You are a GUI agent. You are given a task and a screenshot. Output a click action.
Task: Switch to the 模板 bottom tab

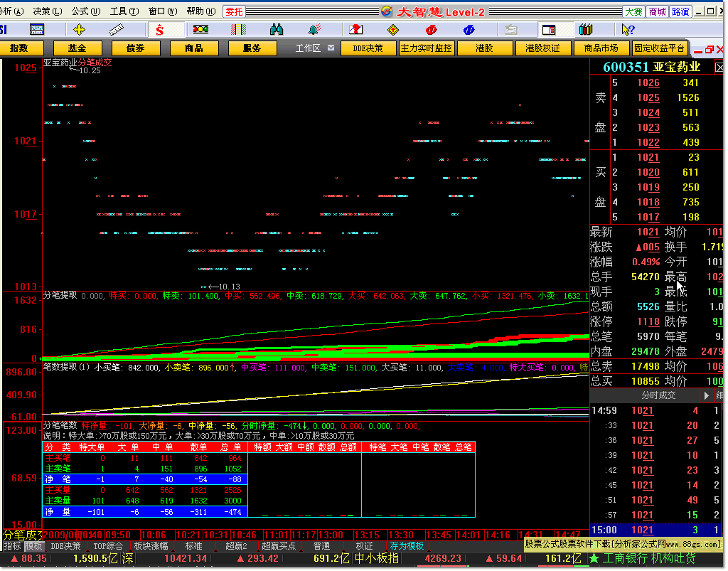(33, 546)
